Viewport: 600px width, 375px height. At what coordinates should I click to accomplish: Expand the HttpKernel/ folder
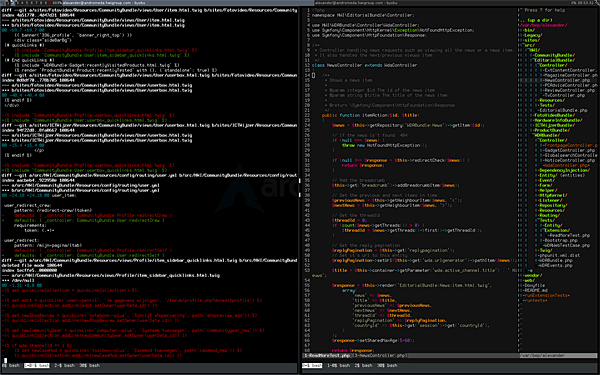tap(552, 195)
